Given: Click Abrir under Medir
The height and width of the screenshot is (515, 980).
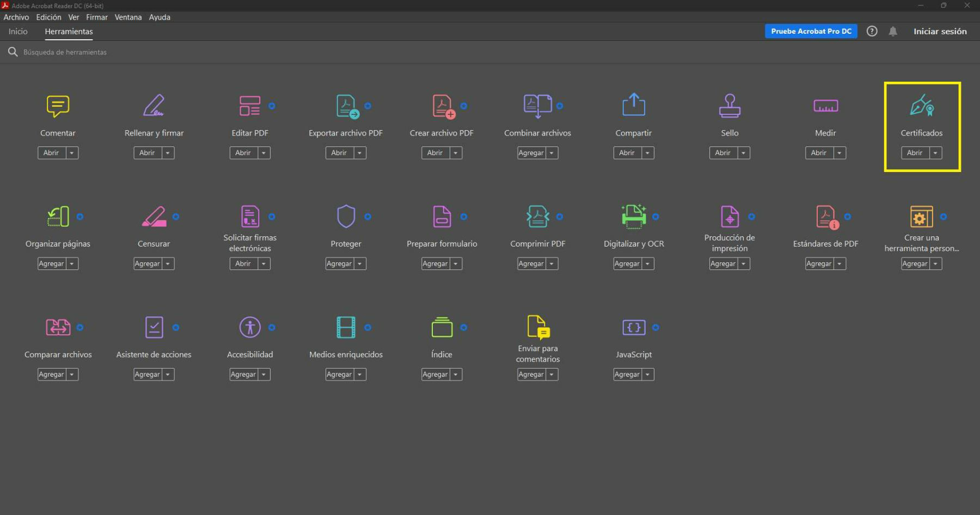Looking at the screenshot, I should coord(818,153).
